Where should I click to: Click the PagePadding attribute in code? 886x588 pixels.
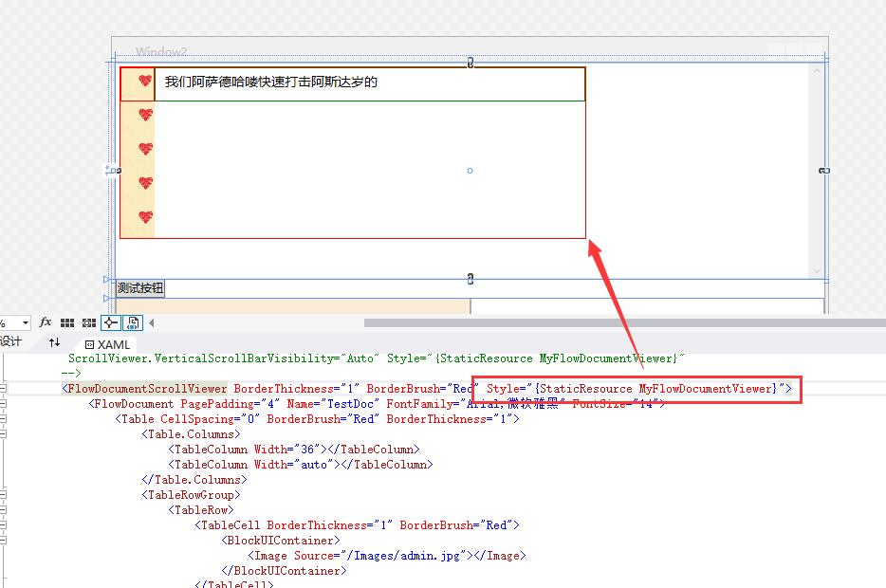click(220, 404)
